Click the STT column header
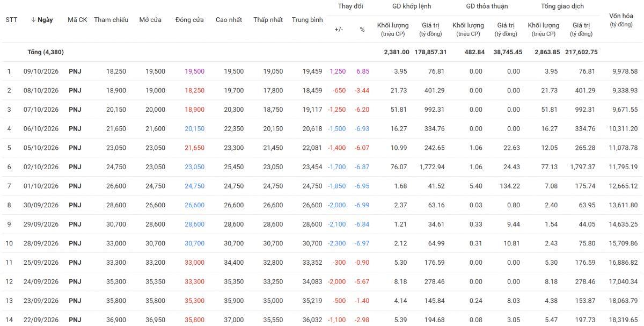Viewport: 644px width, 326px height. [x=11, y=20]
